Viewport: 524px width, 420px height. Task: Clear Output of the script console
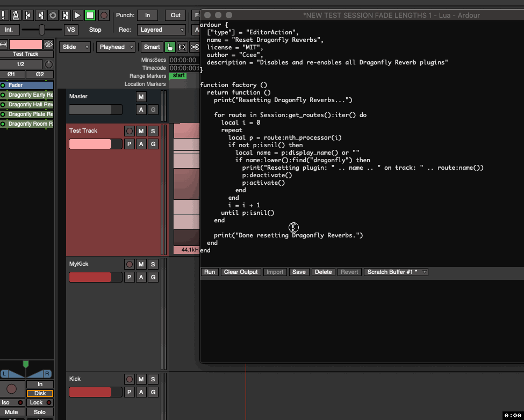(241, 272)
